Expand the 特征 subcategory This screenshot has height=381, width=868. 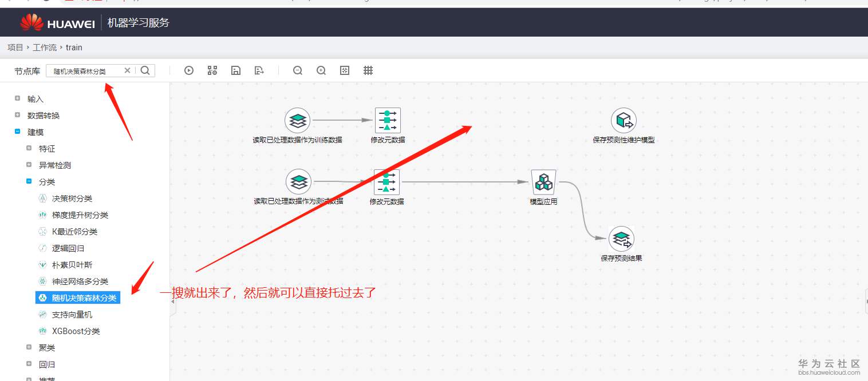pyautogui.click(x=29, y=148)
